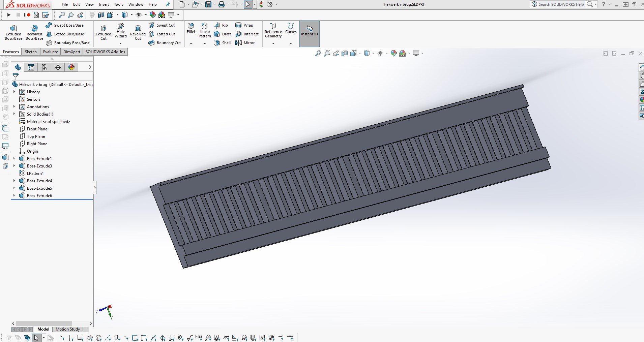644x342 pixels.
Task: Click the feature tree horizontal scrollbar
Action: tap(44, 323)
